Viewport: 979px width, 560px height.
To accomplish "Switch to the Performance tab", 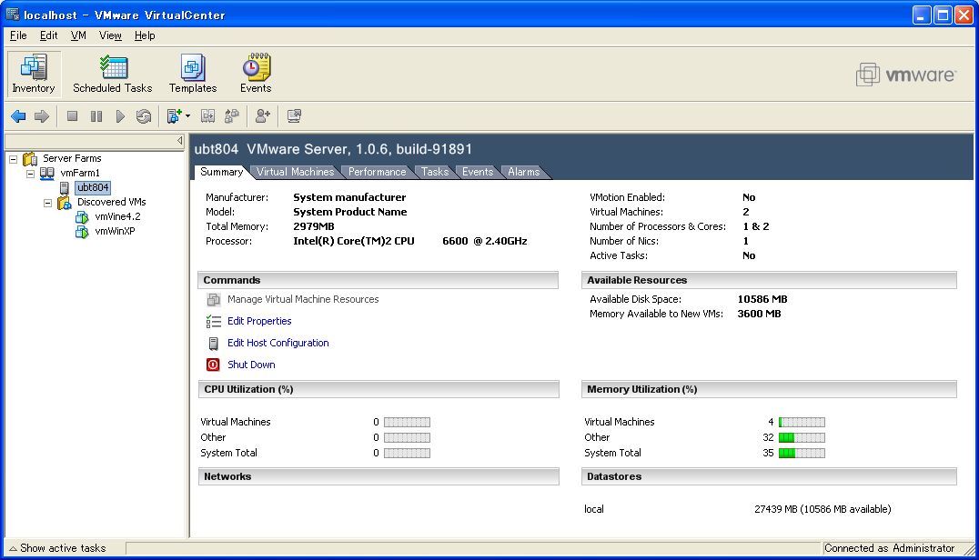I will (x=377, y=172).
